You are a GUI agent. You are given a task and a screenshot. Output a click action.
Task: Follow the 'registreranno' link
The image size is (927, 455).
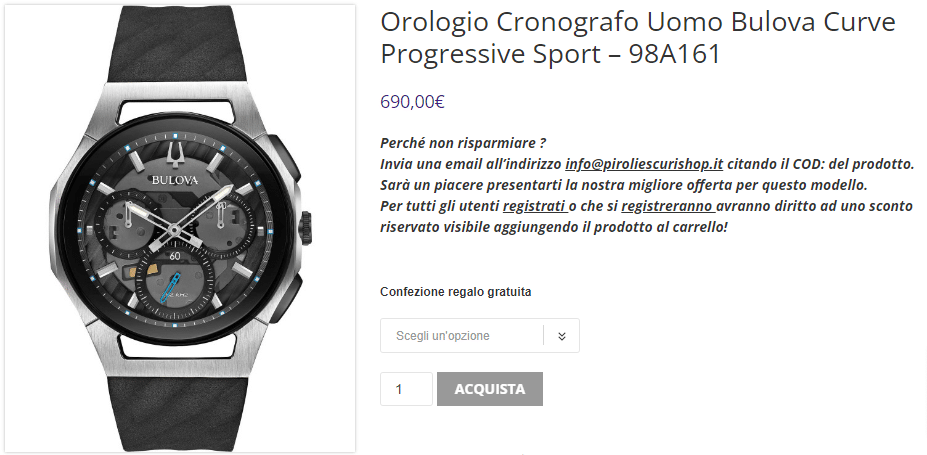tap(668, 206)
